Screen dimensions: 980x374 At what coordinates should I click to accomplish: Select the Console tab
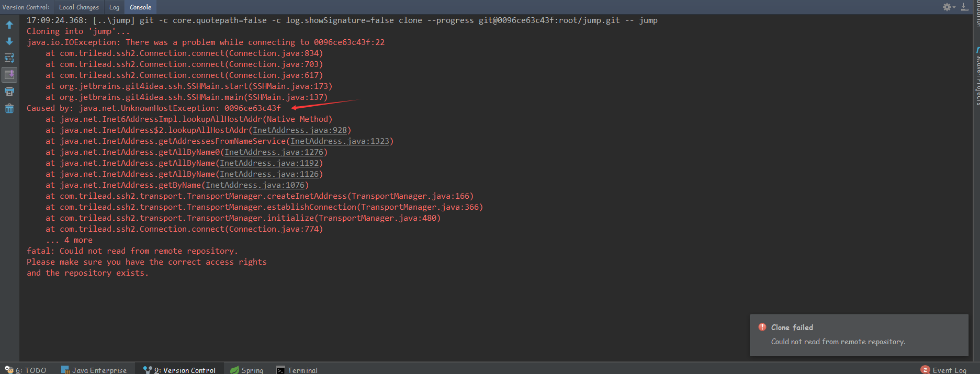click(x=140, y=7)
